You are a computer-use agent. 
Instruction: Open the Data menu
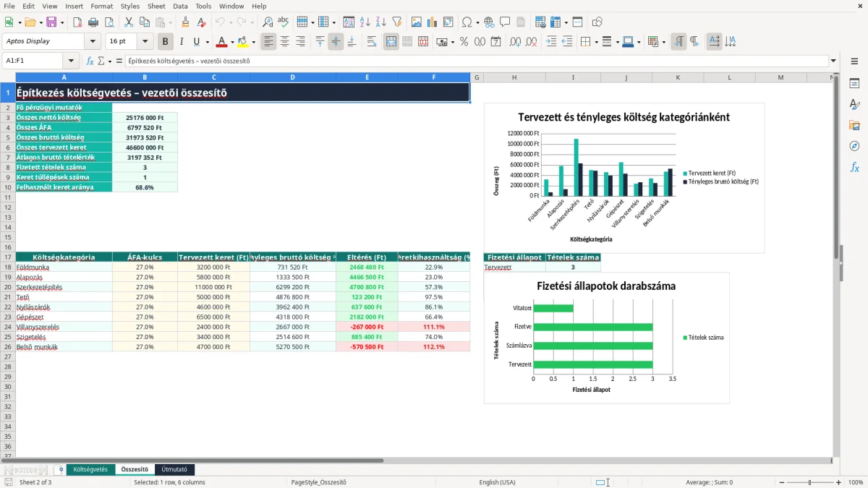[x=180, y=6]
